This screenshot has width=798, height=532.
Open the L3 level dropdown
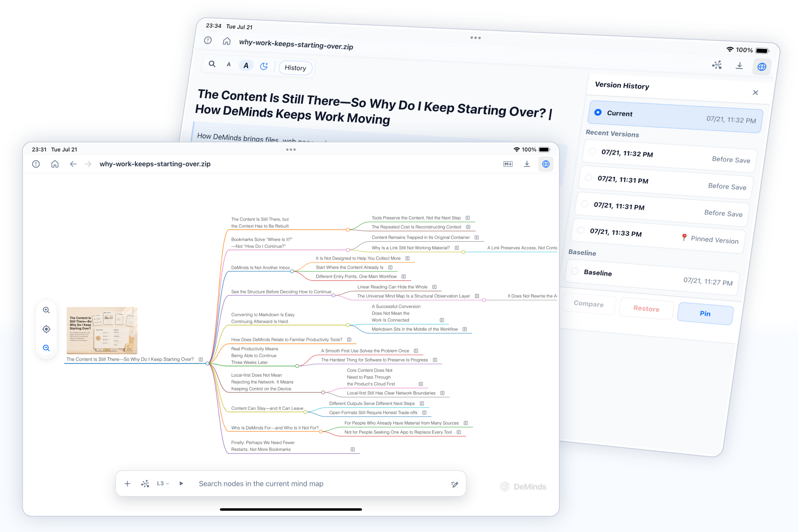[163, 483]
